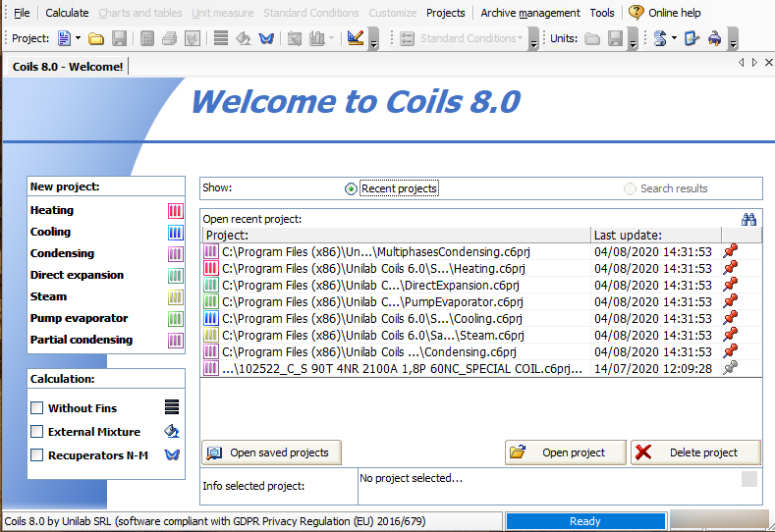Enable the Recuperators N-M checkbox
Screen dimensions: 775x532
click(x=37, y=454)
